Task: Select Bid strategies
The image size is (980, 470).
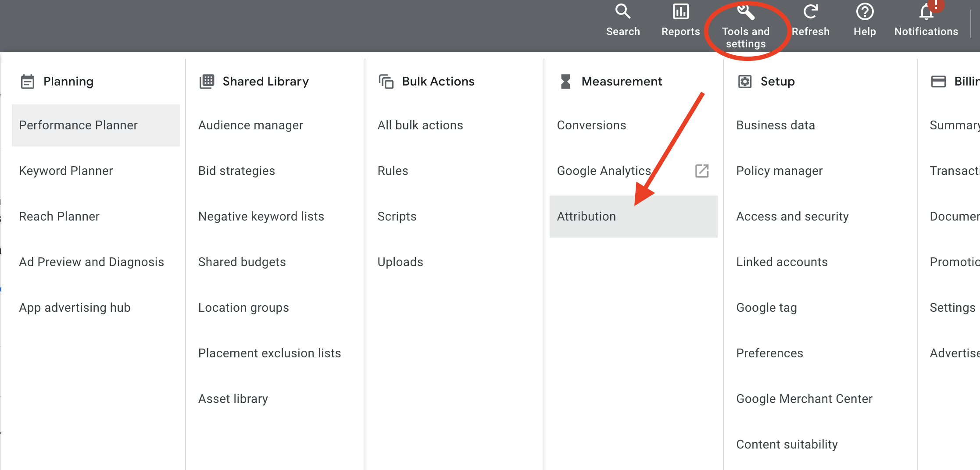Action: click(x=236, y=171)
